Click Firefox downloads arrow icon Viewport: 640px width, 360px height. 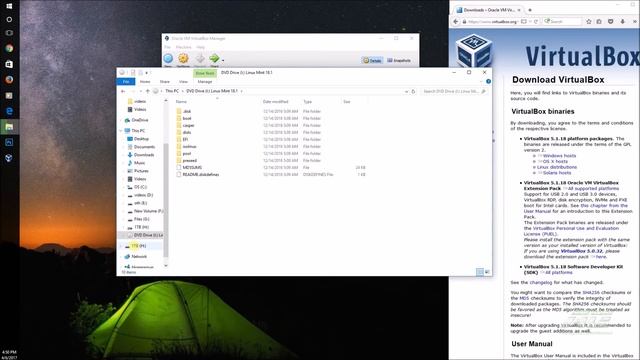click(622, 21)
